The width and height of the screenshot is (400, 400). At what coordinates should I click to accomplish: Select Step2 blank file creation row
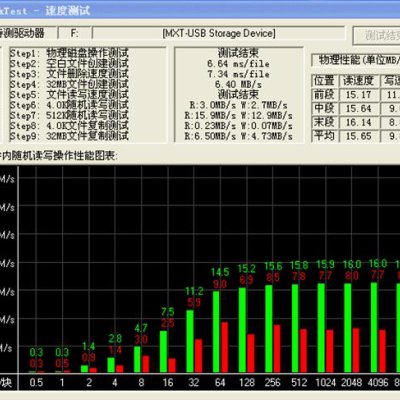point(69,63)
